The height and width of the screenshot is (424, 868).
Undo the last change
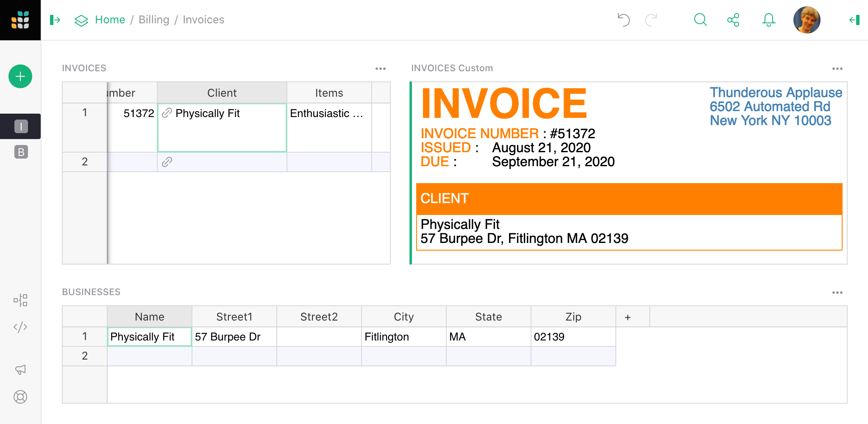tap(623, 20)
